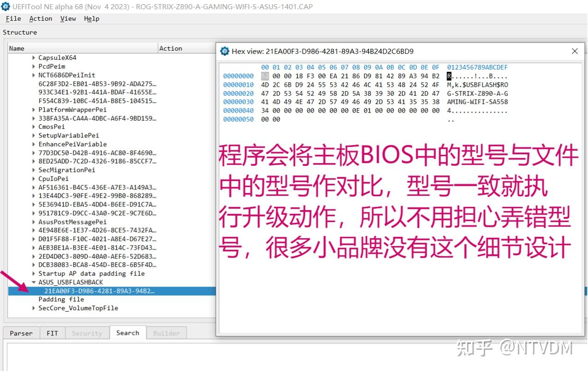
Task: Click the Startup AP data padding file
Action: click(x=91, y=273)
